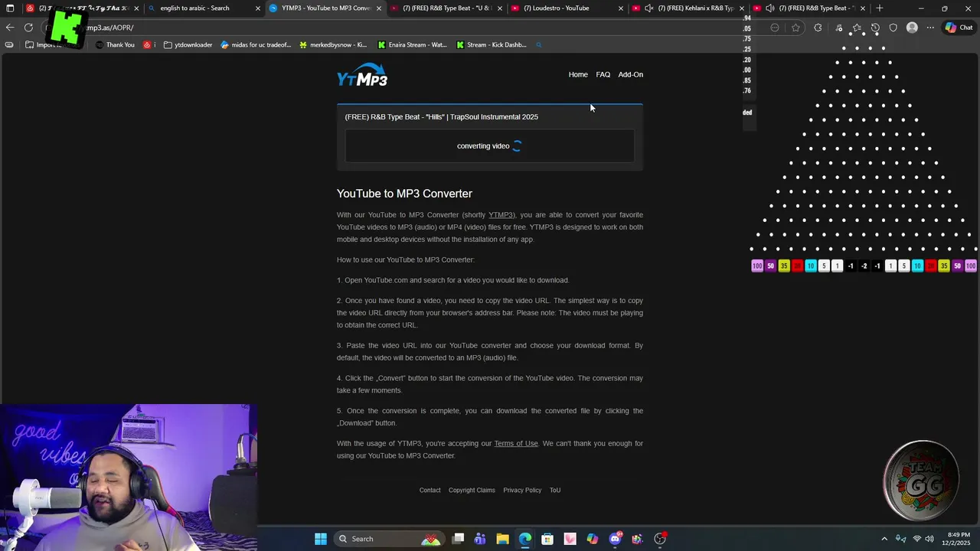
Task: Expand the system tray hidden icons
Action: pyautogui.click(x=884, y=539)
